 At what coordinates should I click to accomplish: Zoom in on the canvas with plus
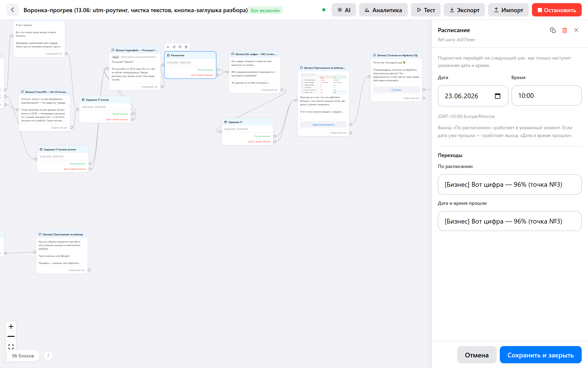point(11,326)
